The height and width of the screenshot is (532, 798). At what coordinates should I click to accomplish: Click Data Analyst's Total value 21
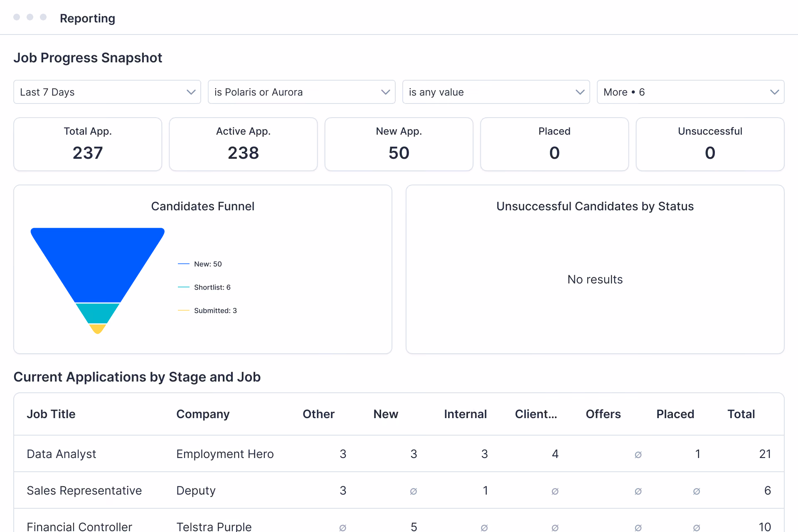tap(765, 454)
